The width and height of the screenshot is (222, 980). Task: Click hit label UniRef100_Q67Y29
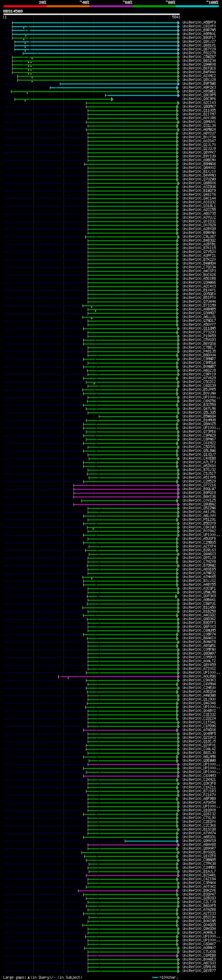tap(199, 49)
